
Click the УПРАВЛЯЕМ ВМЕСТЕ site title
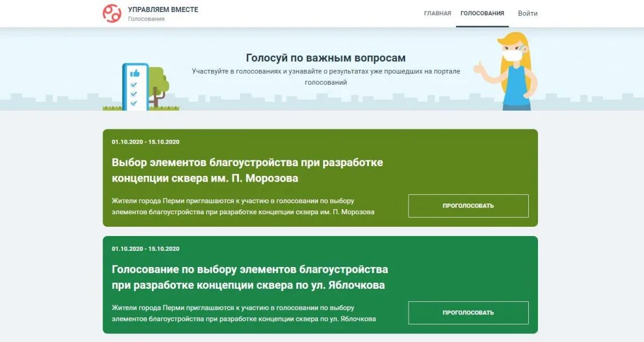(x=163, y=9)
